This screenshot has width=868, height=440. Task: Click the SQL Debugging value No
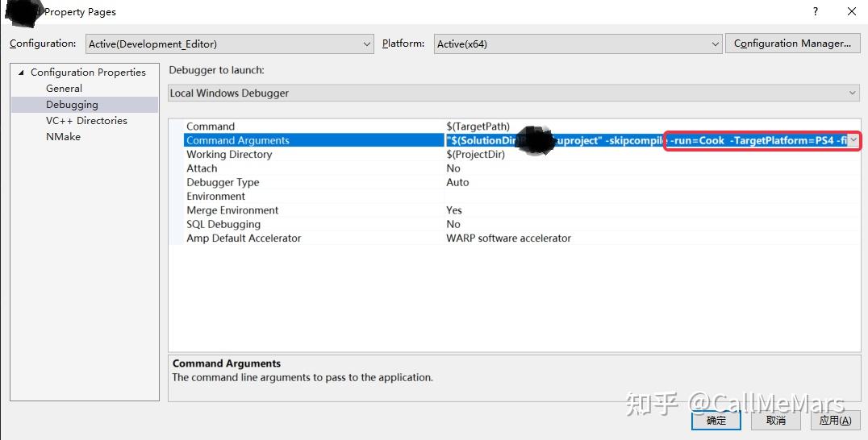pyautogui.click(x=453, y=224)
